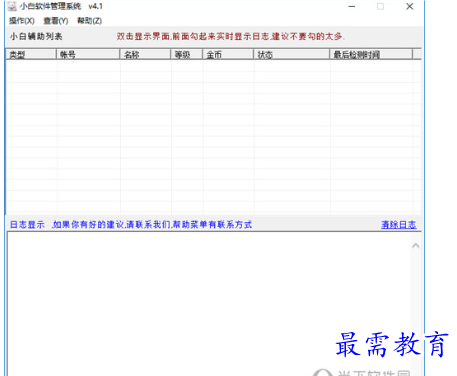This screenshot has width=457, height=376.
Task: Click inside the log display text area
Action: (209, 304)
